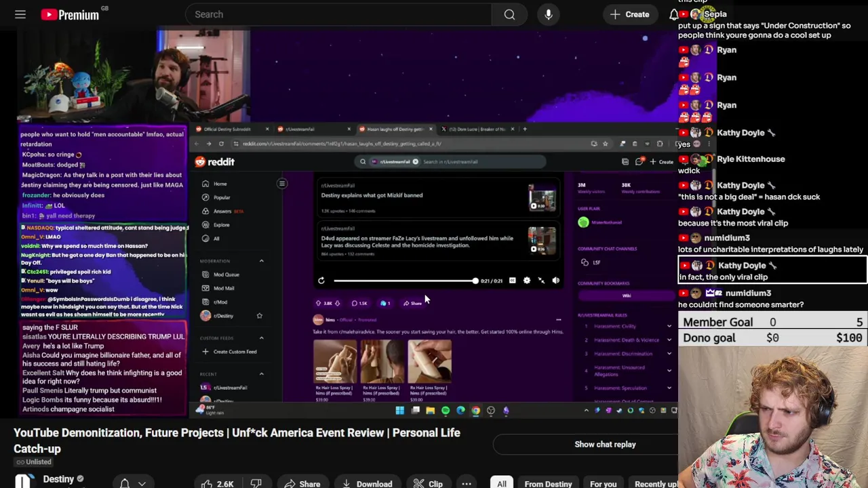Image resolution: width=868 pixels, height=488 pixels.
Task: Open Mod Queue in reddit sidebar
Action: click(x=226, y=274)
